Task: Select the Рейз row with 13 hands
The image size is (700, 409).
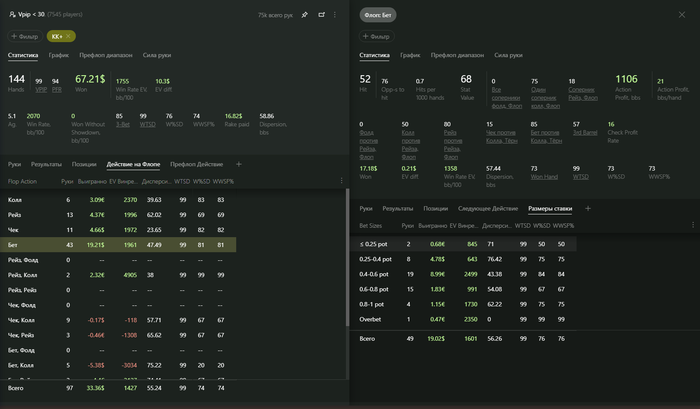Action: (118, 215)
